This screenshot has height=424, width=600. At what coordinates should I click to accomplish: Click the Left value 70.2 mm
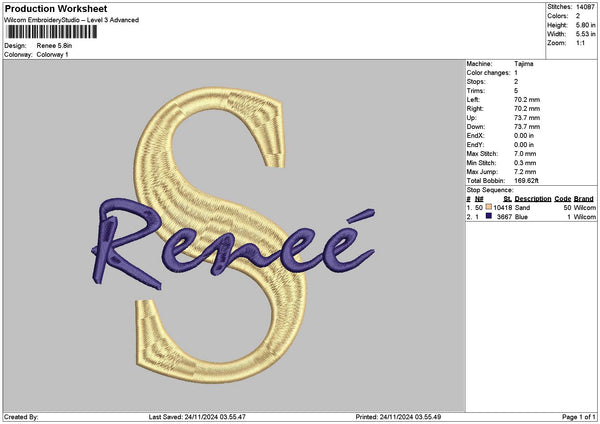point(527,100)
